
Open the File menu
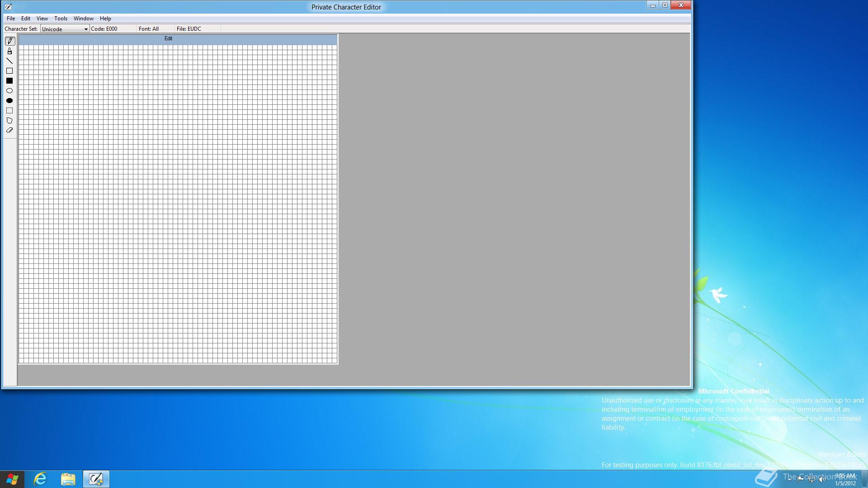tap(11, 19)
